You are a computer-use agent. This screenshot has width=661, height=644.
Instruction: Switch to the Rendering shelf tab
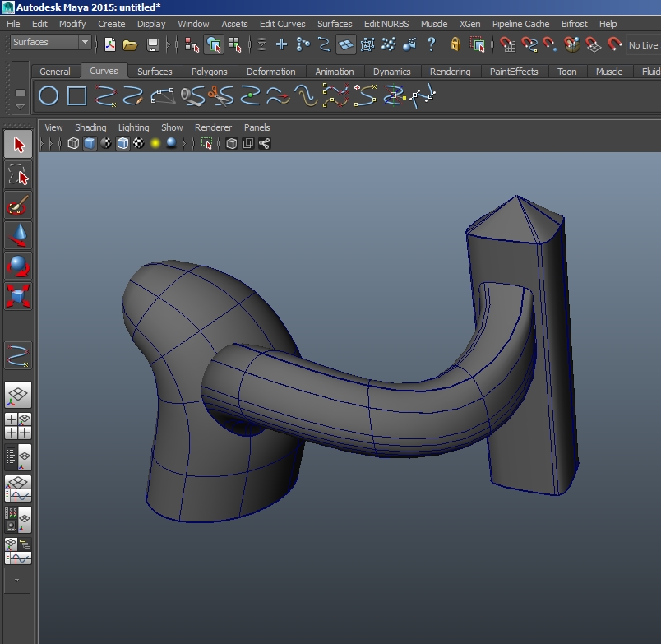[x=451, y=72]
